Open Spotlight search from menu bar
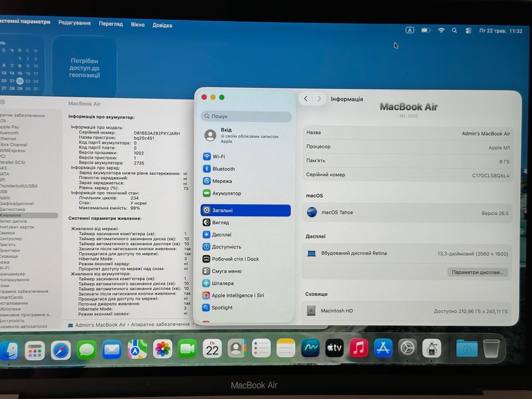Image resolution: width=532 pixels, height=399 pixels. pos(454,31)
